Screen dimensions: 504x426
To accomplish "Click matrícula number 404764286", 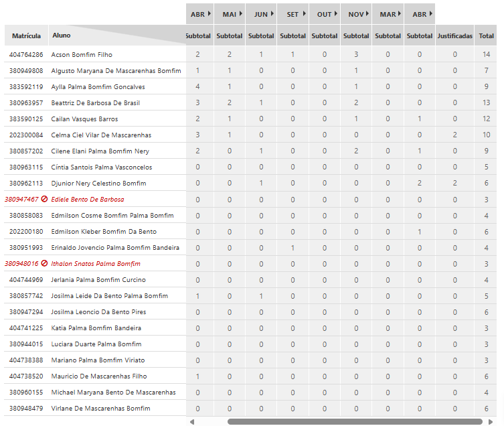I will click(26, 55).
